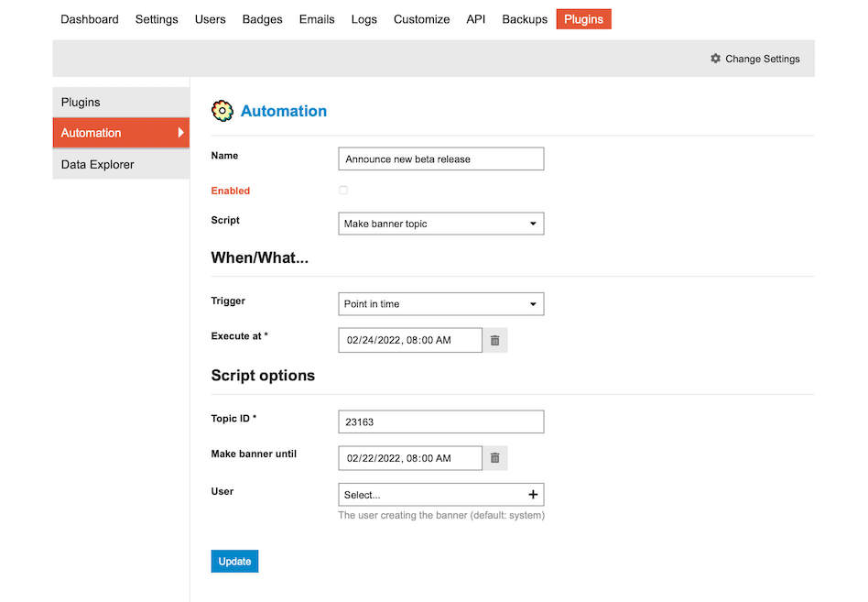Open the User Select... dropdown
Screen dimensions: 868x602
[x=430, y=494]
